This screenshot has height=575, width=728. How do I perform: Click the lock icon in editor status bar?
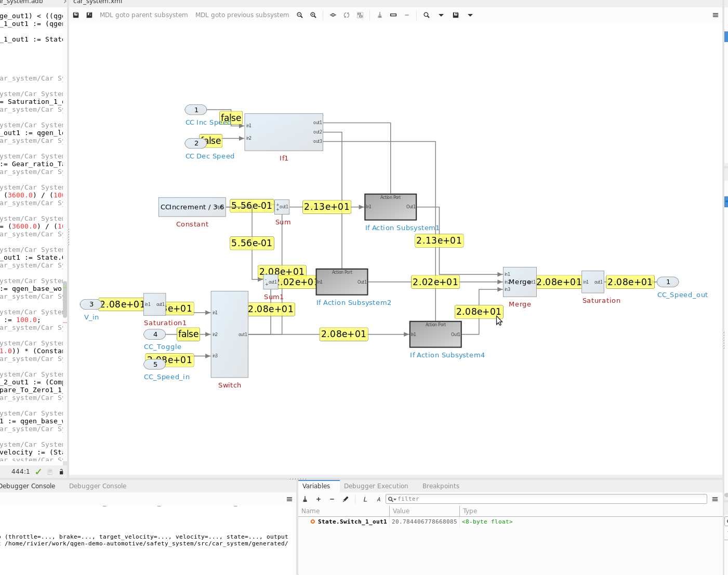click(x=61, y=472)
